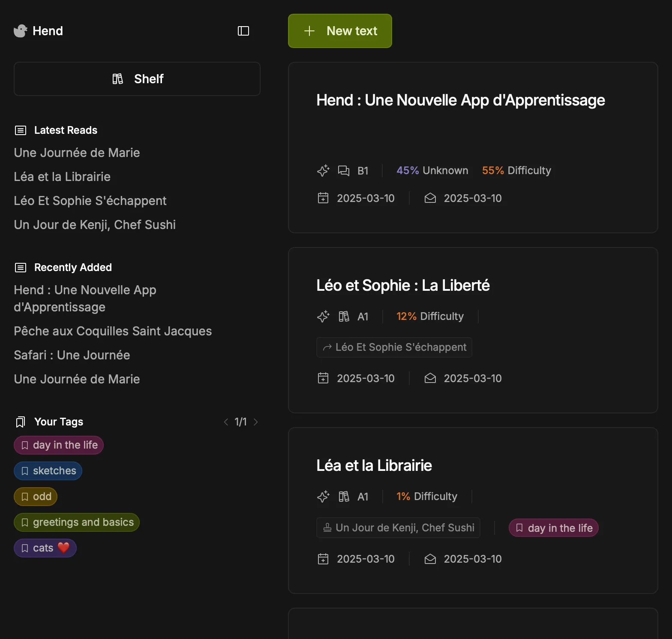The width and height of the screenshot is (672, 639).
Task: Create a New text
Action: pos(340,31)
